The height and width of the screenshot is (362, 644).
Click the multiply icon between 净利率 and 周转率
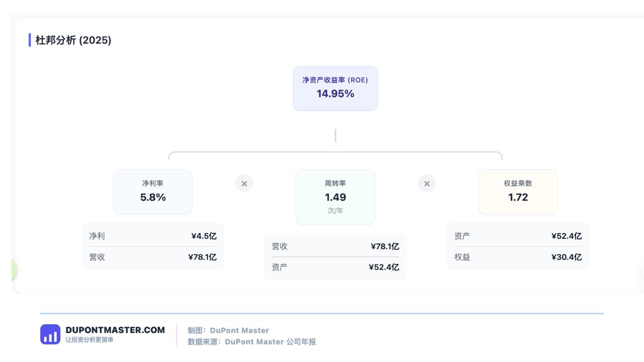point(244,184)
